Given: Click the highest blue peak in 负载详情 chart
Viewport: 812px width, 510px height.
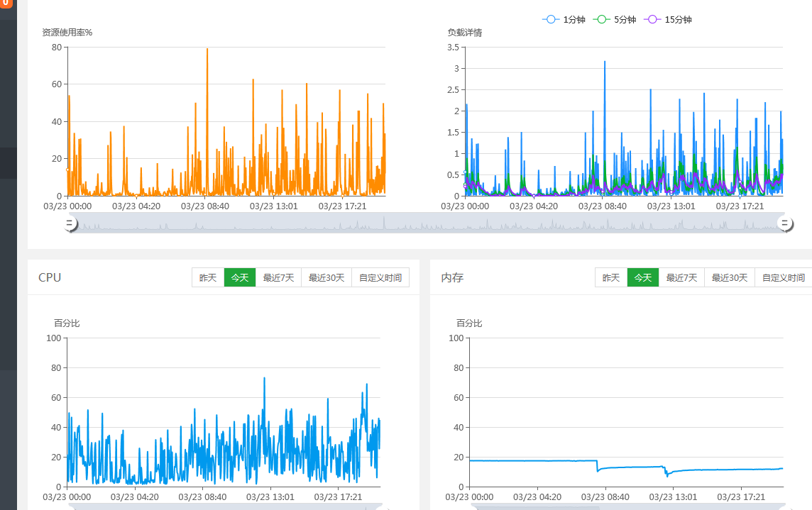Looking at the screenshot, I should (x=605, y=62).
